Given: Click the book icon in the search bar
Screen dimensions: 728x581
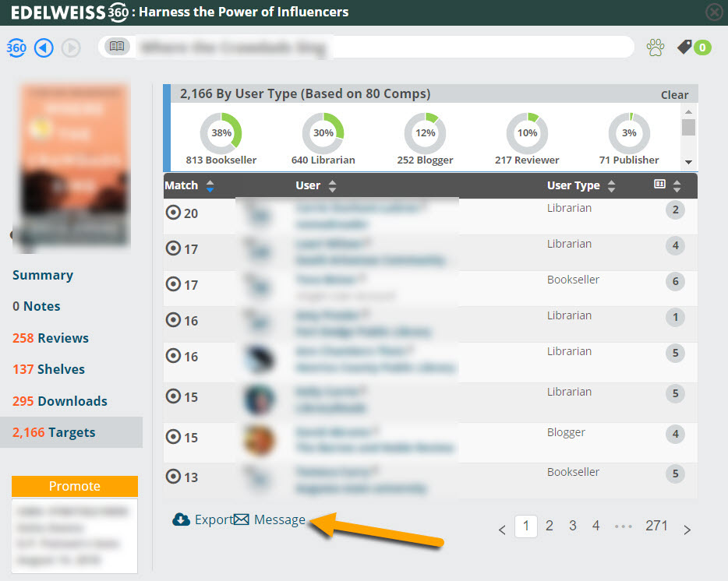Looking at the screenshot, I should (117, 47).
